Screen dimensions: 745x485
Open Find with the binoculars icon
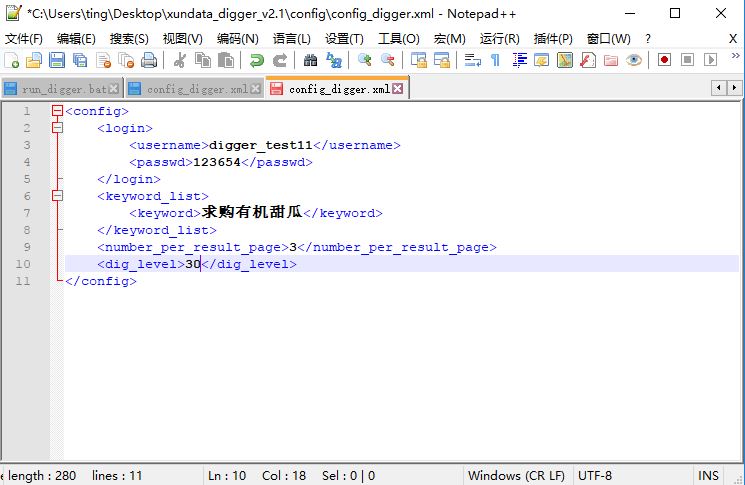click(309, 60)
